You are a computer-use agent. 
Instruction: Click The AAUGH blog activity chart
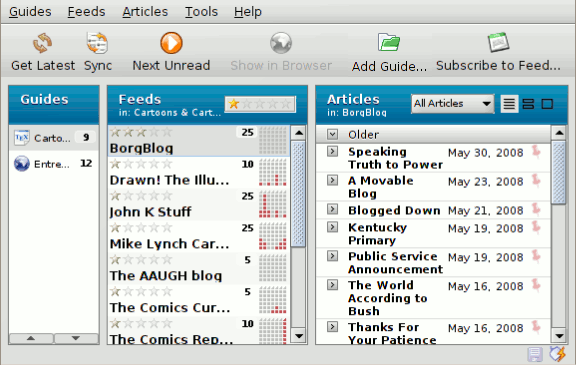(x=273, y=268)
